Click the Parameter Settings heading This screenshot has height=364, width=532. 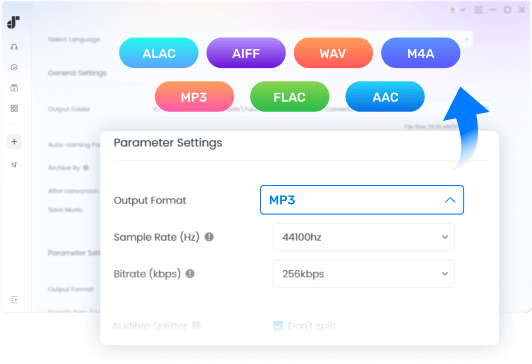168,143
